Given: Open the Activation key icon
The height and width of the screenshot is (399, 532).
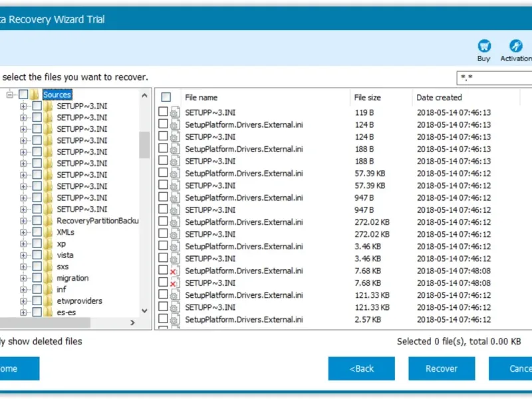Looking at the screenshot, I should [x=516, y=46].
